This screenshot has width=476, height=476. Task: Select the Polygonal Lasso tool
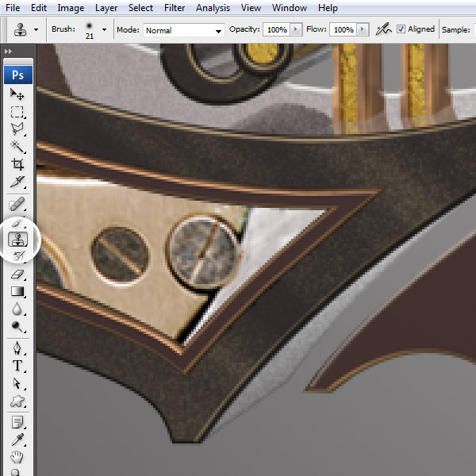point(17,129)
